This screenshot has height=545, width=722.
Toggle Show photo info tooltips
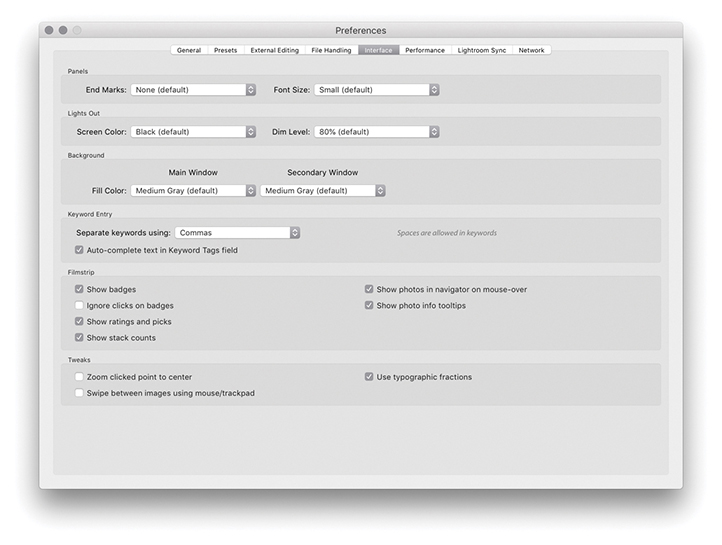tap(369, 306)
